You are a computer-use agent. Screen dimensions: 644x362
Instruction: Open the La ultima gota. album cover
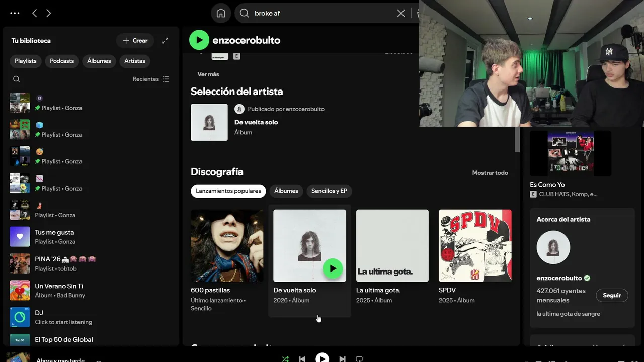pyautogui.click(x=392, y=246)
